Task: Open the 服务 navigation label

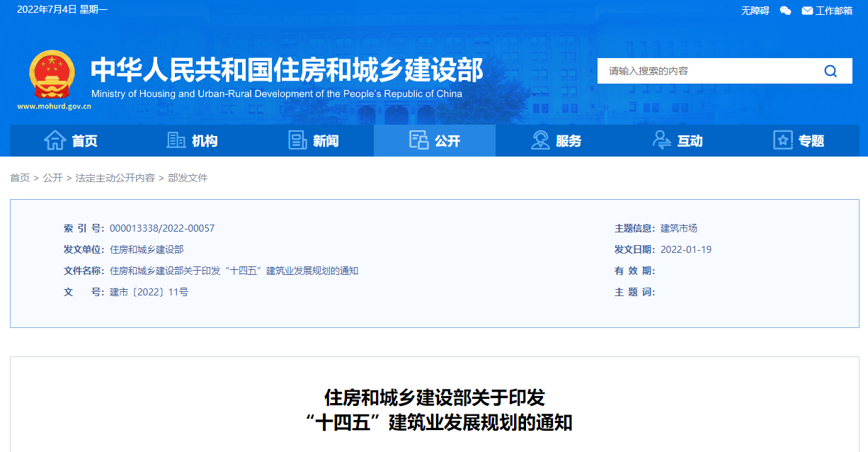Action: click(569, 141)
